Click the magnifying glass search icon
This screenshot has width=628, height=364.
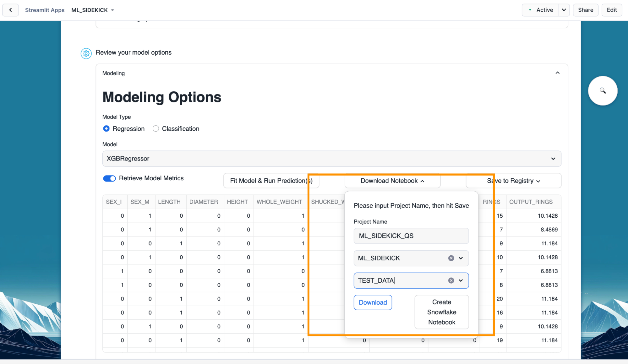603,91
